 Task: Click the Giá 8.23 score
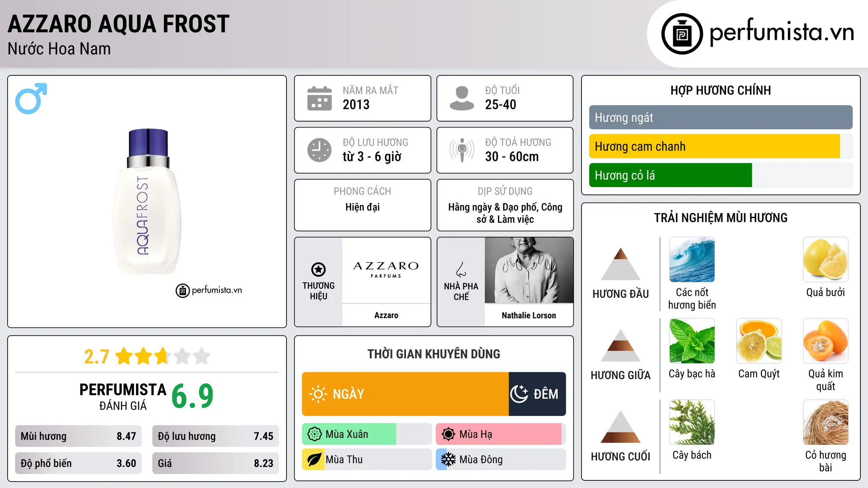[x=216, y=463]
